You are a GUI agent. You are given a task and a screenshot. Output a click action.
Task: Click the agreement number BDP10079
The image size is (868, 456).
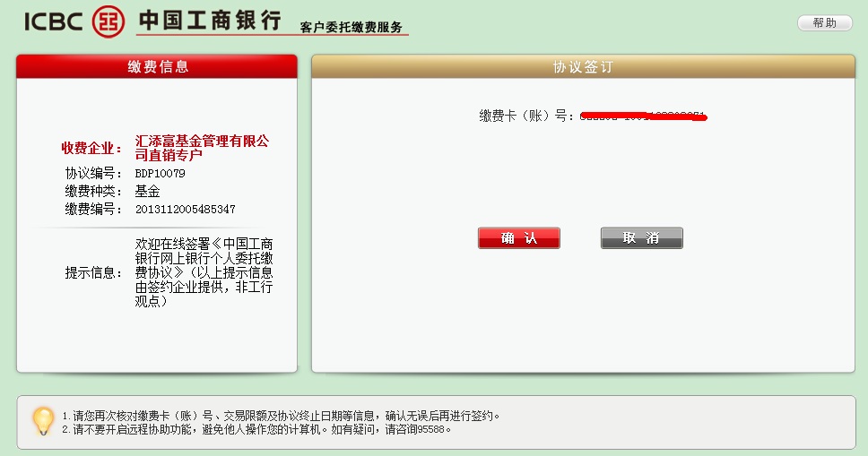(x=160, y=173)
